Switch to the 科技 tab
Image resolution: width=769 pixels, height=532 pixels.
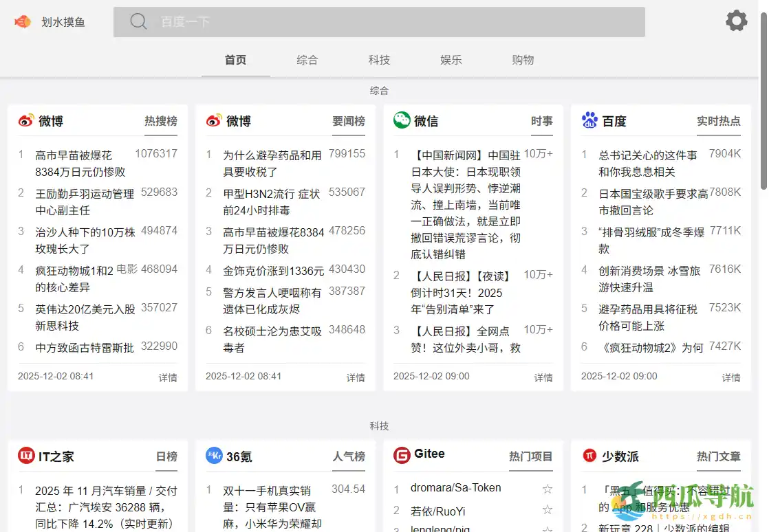tap(379, 60)
